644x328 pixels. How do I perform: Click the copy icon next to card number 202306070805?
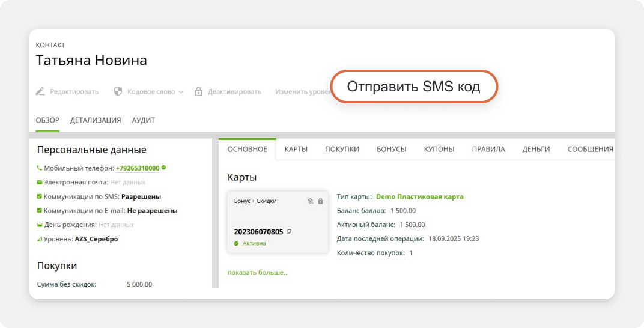coord(289,232)
